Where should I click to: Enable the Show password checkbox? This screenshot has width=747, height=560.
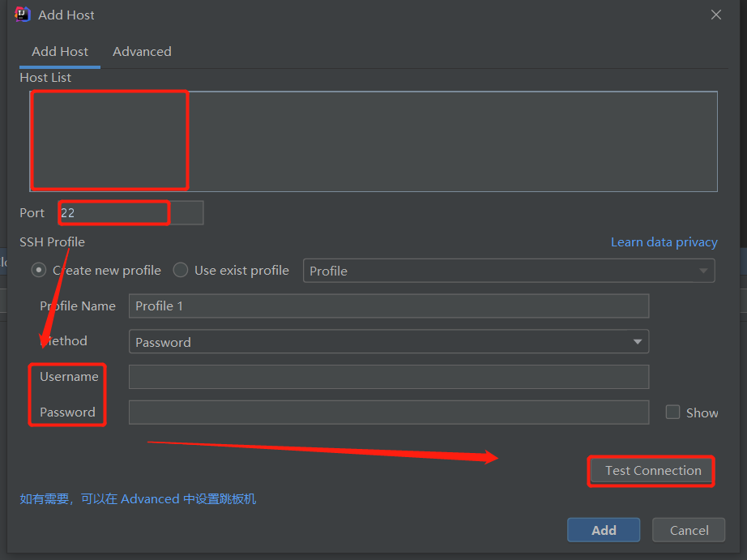(672, 413)
